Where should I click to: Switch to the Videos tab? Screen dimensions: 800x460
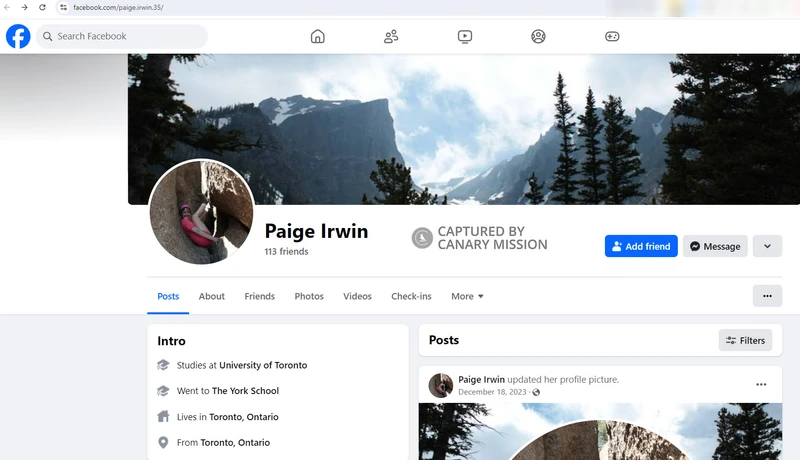tap(357, 296)
